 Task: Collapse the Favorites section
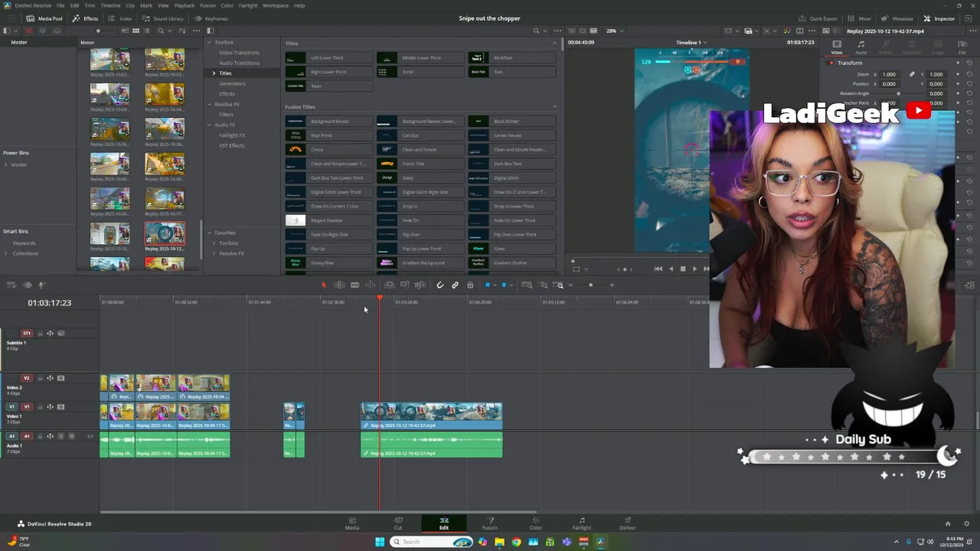click(209, 233)
